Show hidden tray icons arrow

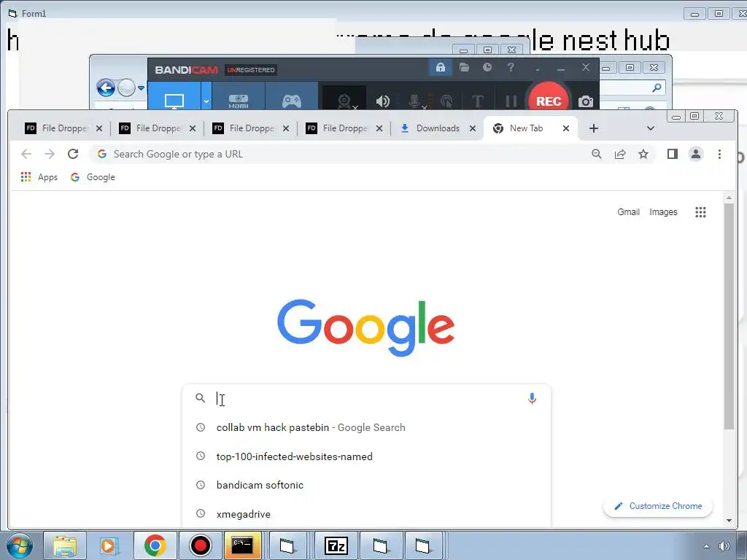tap(706, 546)
